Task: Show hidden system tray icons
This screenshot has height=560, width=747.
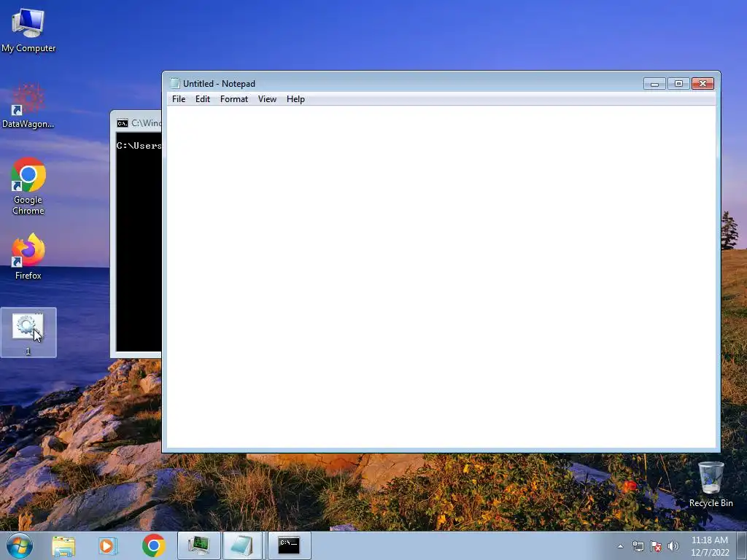Action: click(620, 546)
